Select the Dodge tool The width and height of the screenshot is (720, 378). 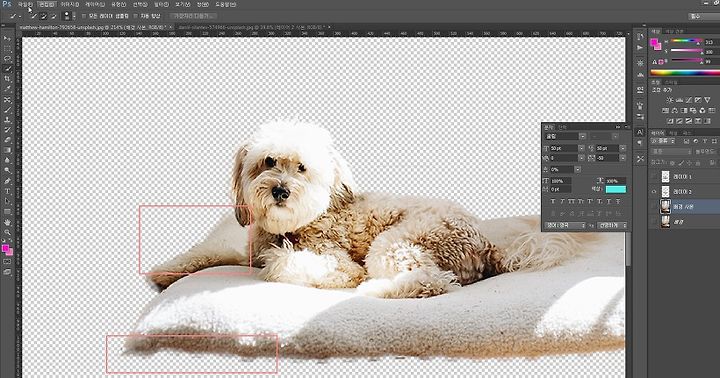[x=7, y=170]
